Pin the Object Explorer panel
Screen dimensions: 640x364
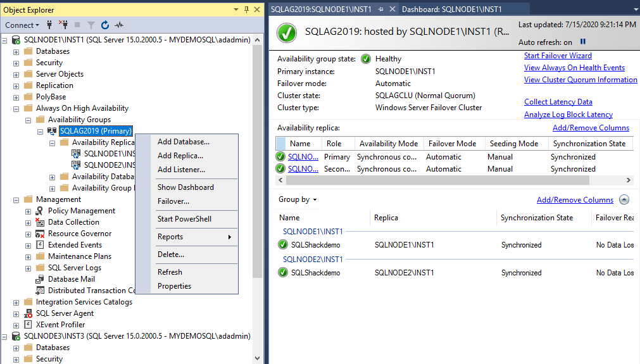point(246,9)
